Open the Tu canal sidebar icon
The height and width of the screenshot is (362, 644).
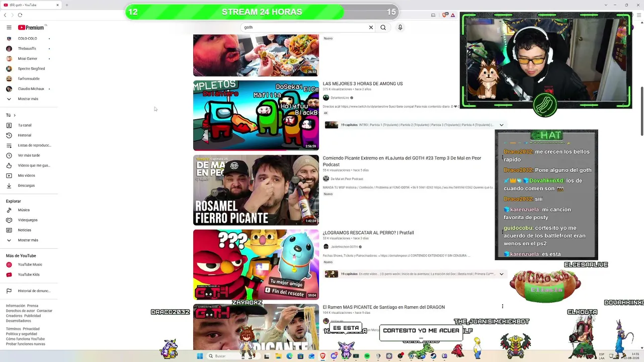9,125
